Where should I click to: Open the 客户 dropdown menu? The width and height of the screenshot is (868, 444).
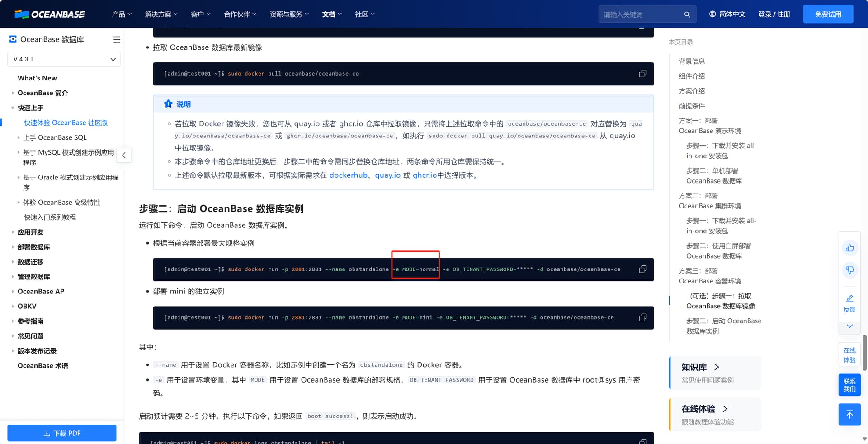pyautogui.click(x=201, y=14)
